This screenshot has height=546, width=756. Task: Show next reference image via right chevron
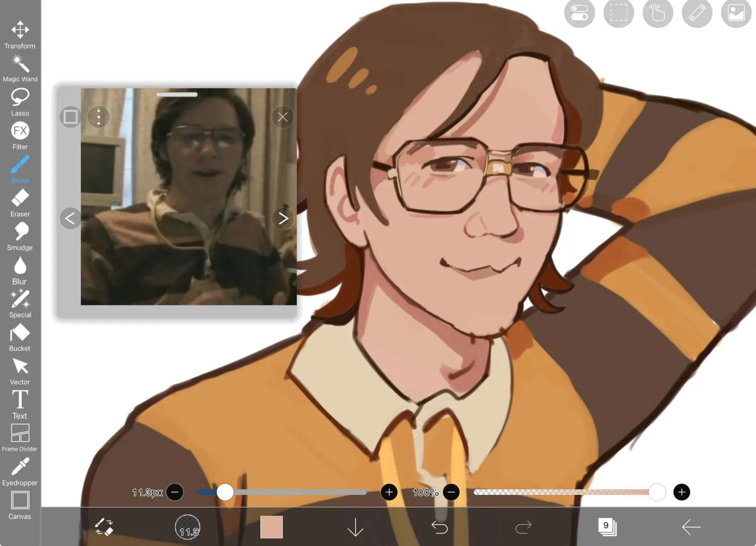[x=283, y=218]
